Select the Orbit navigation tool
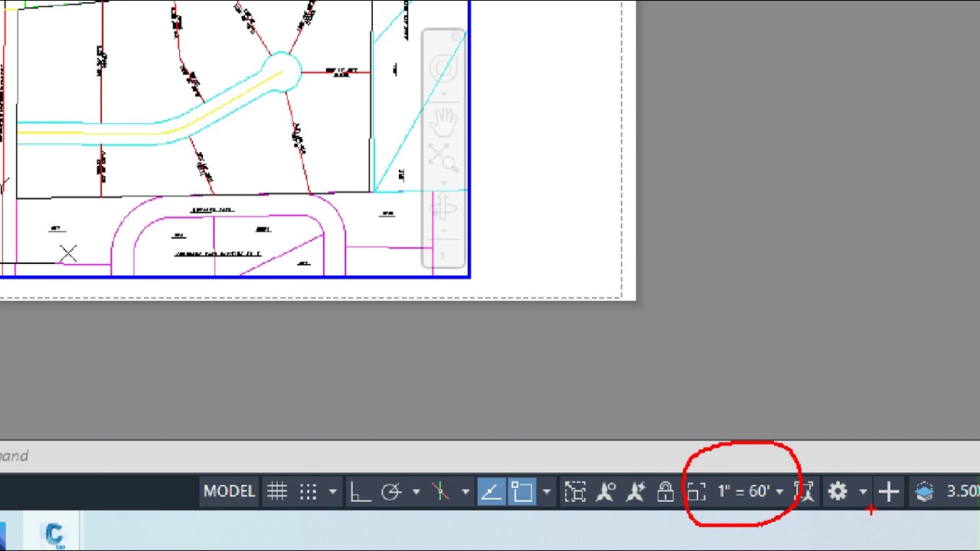The width and height of the screenshot is (980, 551). pyautogui.click(x=443, y=207)
